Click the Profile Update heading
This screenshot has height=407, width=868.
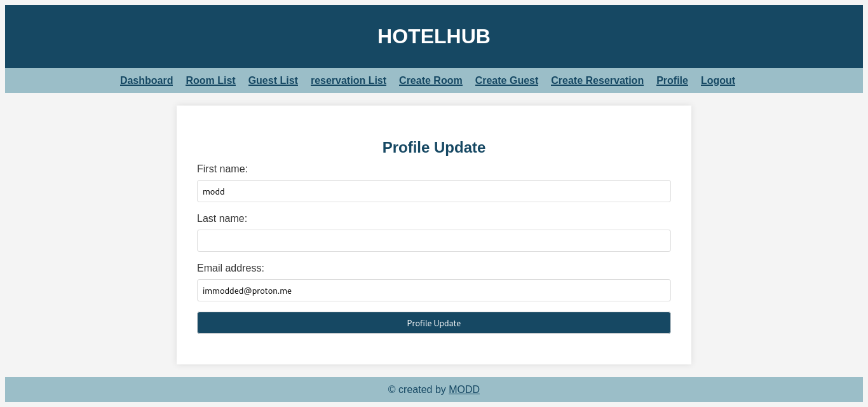click(434, 148)
